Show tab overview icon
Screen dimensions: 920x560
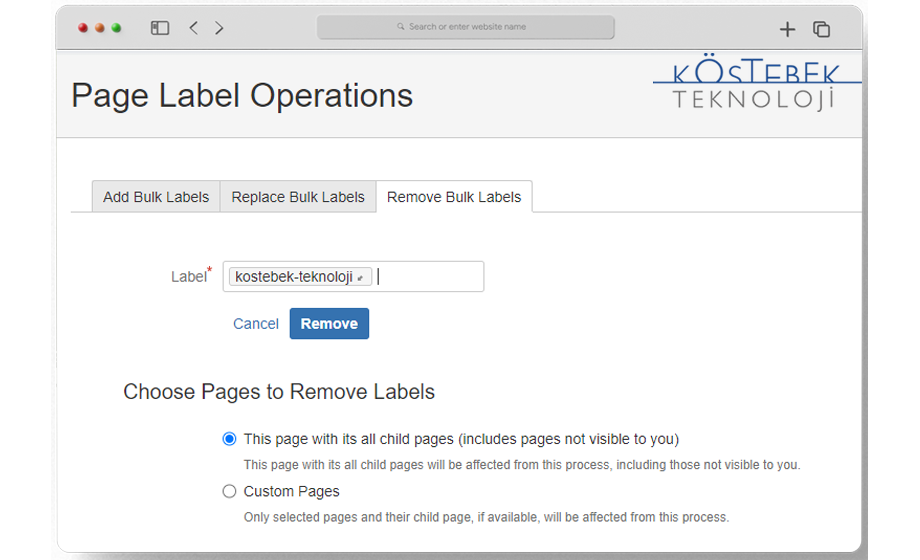point(821,29)
